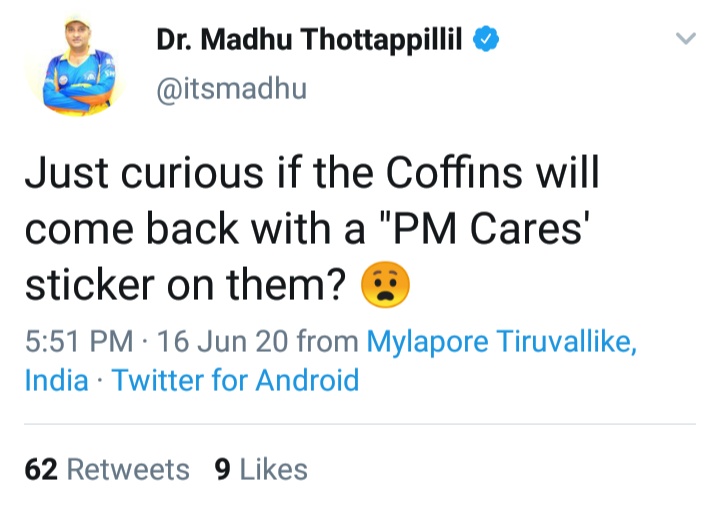This screenshot has height=511, width=720.
Task: Open the Twitter for Android source link
Action: coord(235,381)
